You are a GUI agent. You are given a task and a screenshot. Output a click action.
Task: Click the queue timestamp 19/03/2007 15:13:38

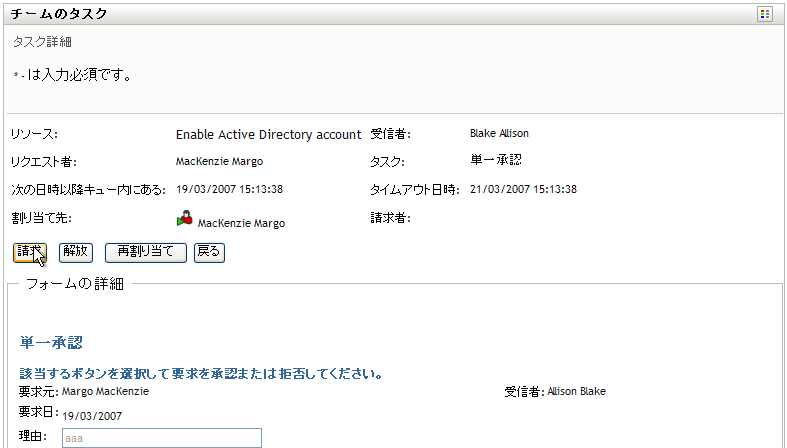pos(229,189)
